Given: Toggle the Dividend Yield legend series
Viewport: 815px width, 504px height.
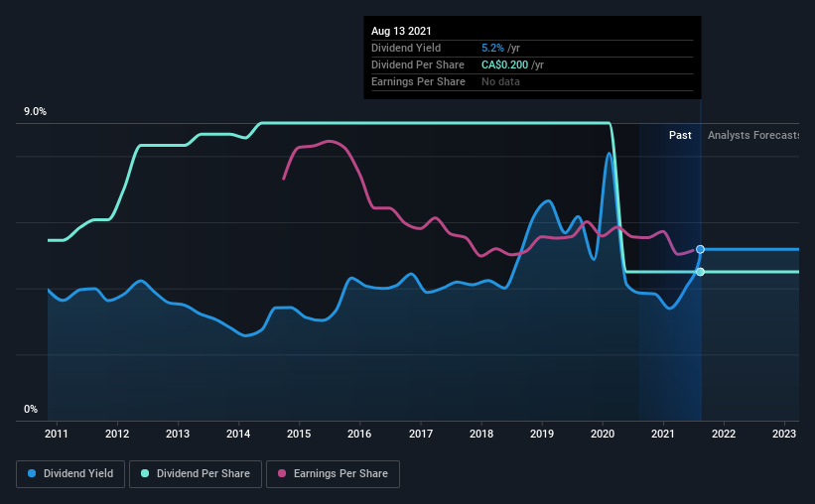Looking at the screenshot, I should pos(70,474).
